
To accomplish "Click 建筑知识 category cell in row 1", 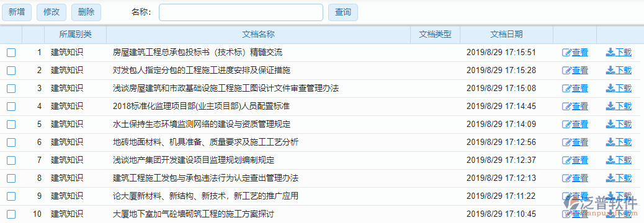I will click(x=67, y=53).
